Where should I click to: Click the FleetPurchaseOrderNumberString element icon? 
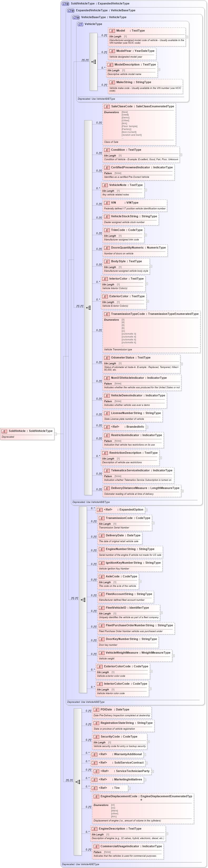pyautogui.click(x=101, y=625)
